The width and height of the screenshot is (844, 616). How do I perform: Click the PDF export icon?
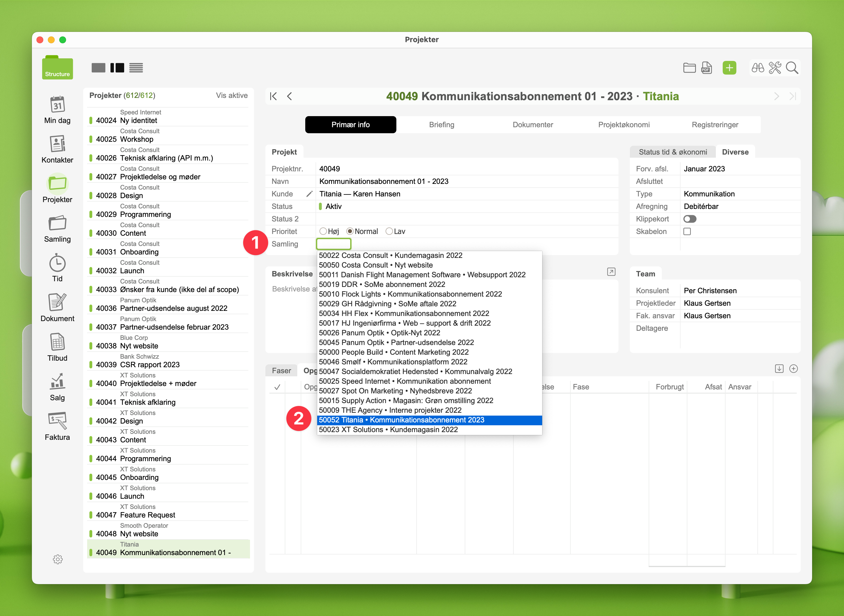(x=706, y=68)
